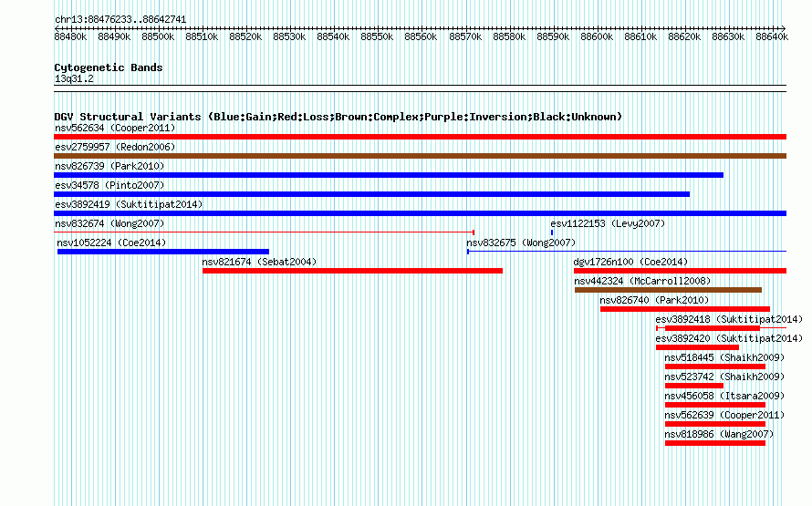
Task: Click the nsv832675 (Wong2007) thin blue line
Action: coord(627,252)
